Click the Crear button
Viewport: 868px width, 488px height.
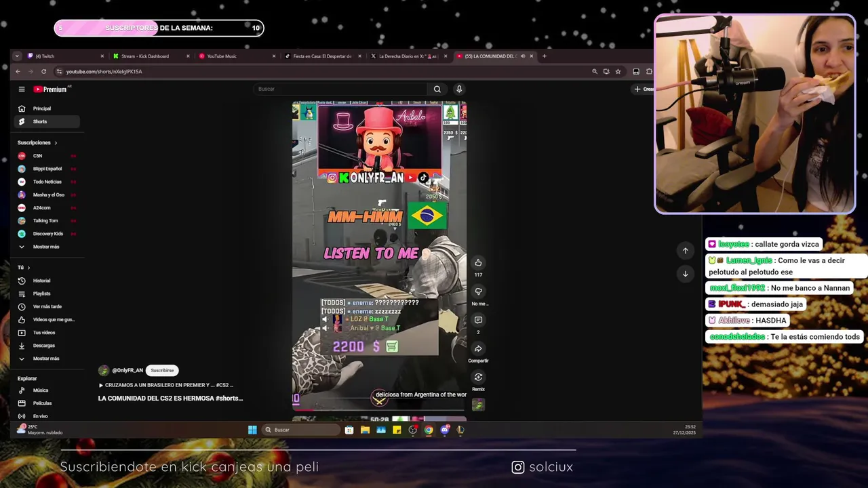[x=644, y=89]
